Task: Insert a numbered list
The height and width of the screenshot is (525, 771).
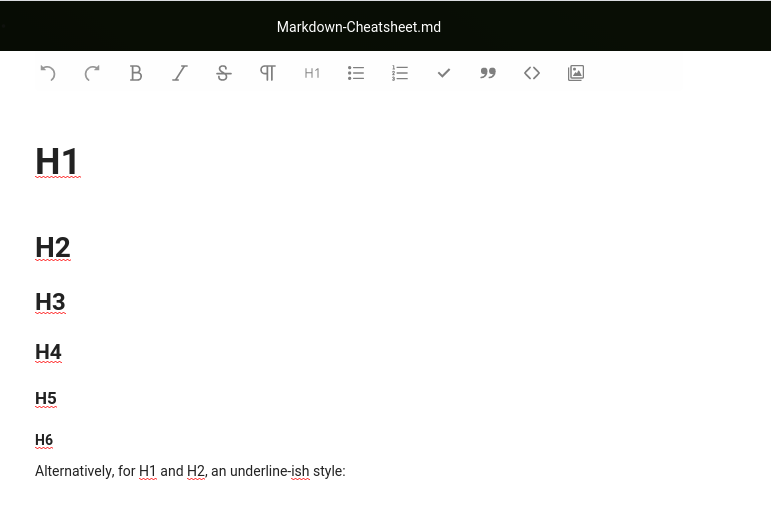Action: click(x=400, y=73)
